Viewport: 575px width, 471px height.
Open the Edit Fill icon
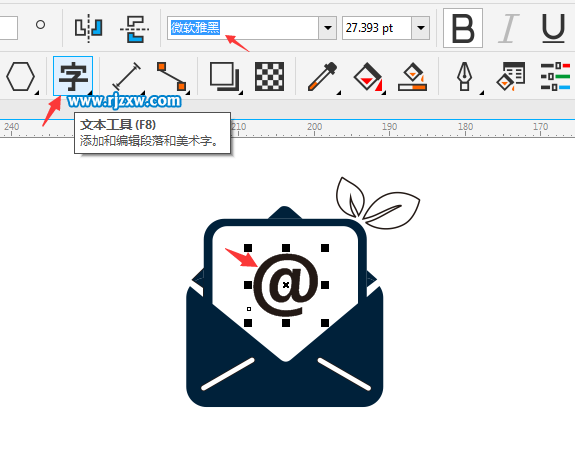[x=511, y=76]
